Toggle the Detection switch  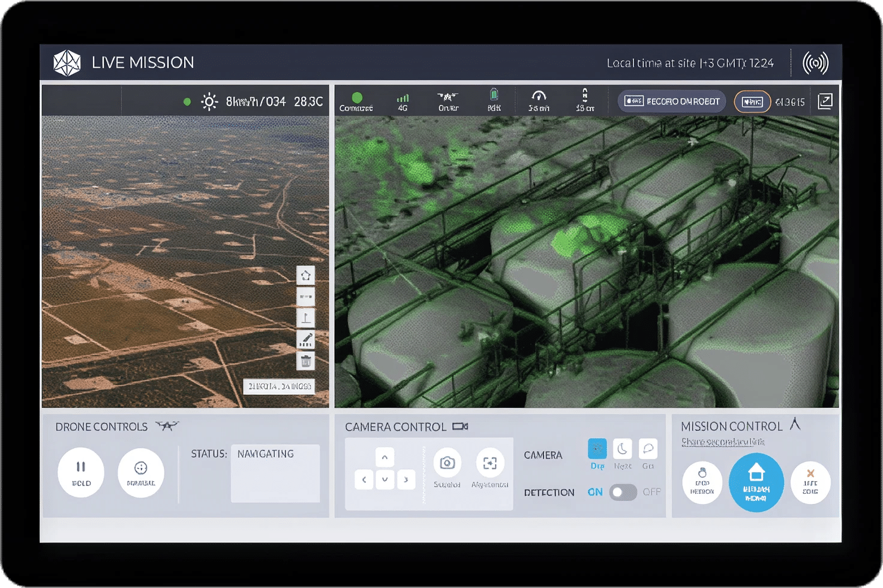tap(623, 492)
